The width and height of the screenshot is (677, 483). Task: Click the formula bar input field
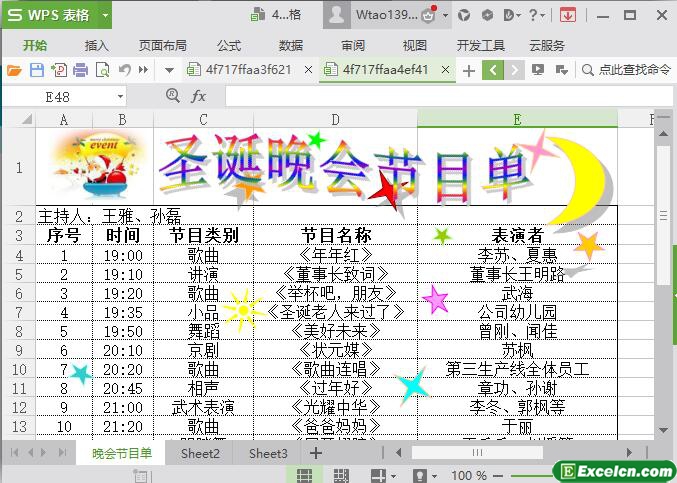(449, 96)
